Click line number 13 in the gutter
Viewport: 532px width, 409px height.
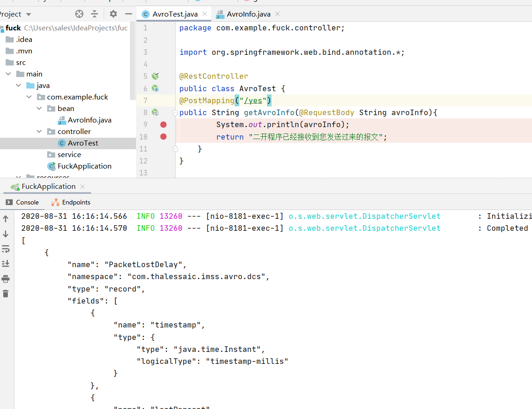point(143,173)
